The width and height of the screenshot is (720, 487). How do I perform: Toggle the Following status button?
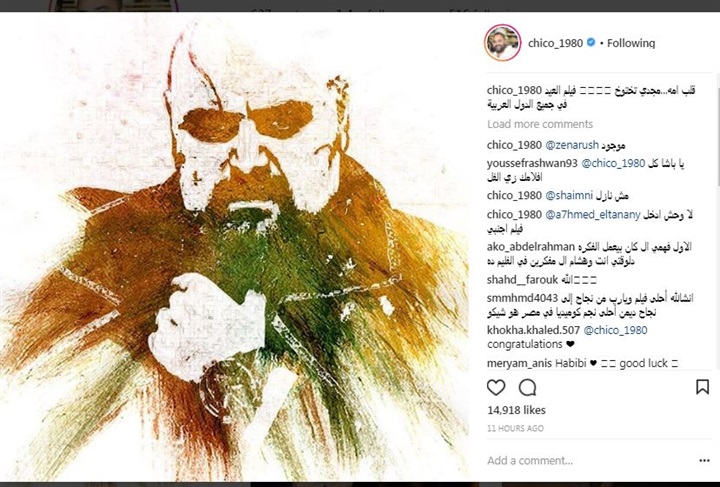pyautogui.click(x=631, y=43)
